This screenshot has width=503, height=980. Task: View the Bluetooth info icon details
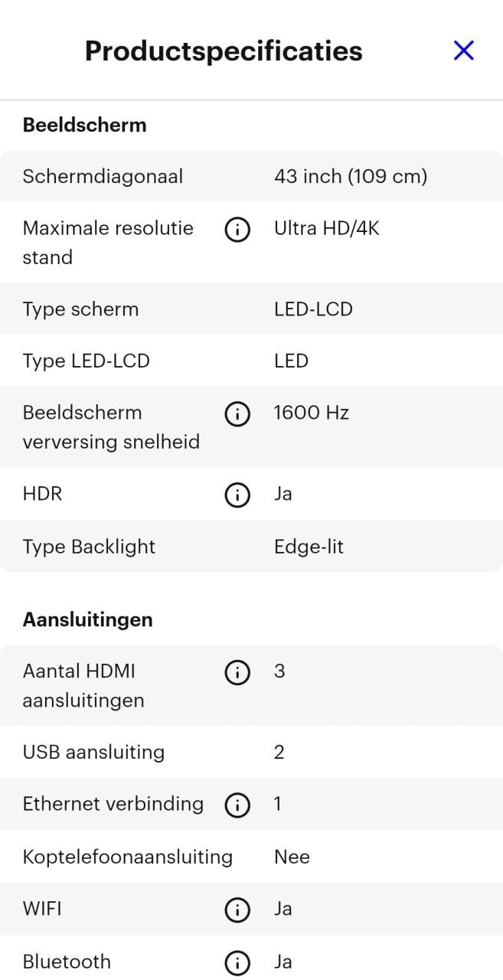(x=237, y=963)
